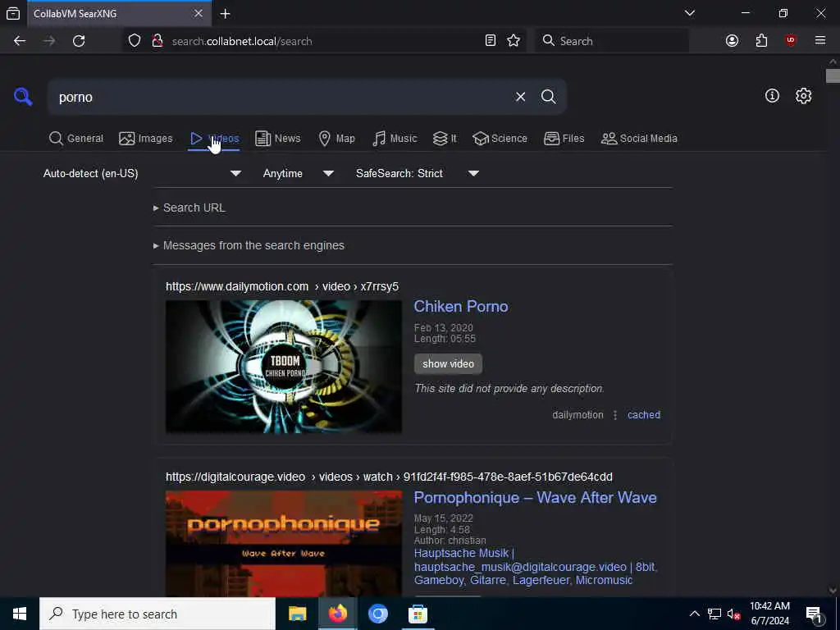Click the uBlock Origin extension icon

coord(791,41)
